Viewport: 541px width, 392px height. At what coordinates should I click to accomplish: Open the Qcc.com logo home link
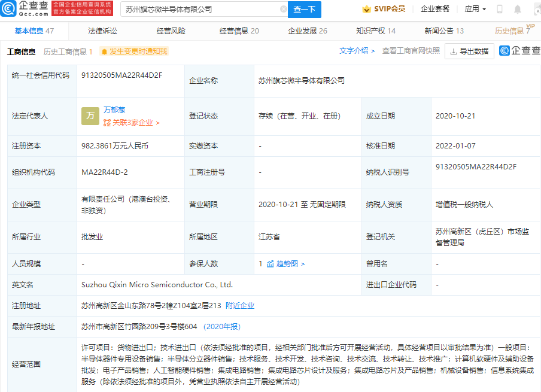click(x=24, y=8)
